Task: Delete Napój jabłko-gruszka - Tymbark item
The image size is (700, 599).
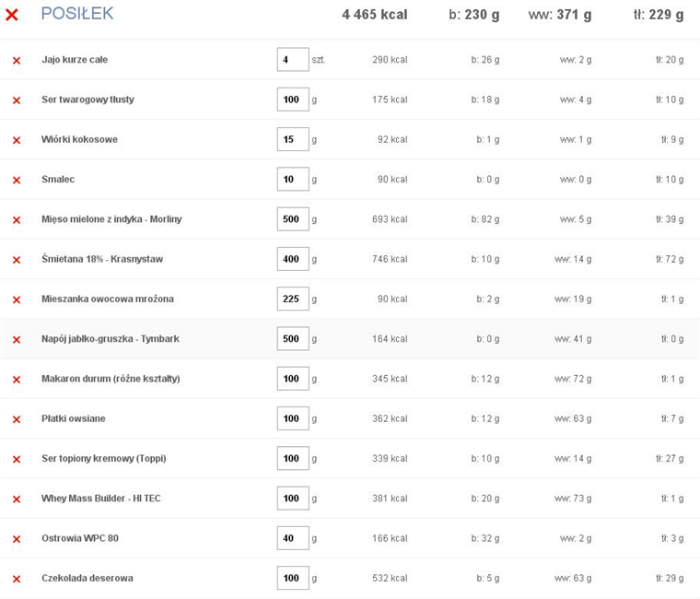Action: tap(16, 340)
